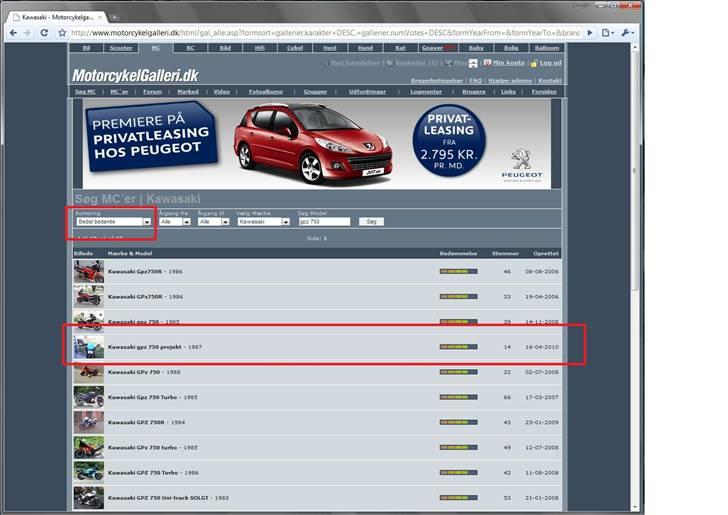Open the Chrome page menu icon

[608, 32]
